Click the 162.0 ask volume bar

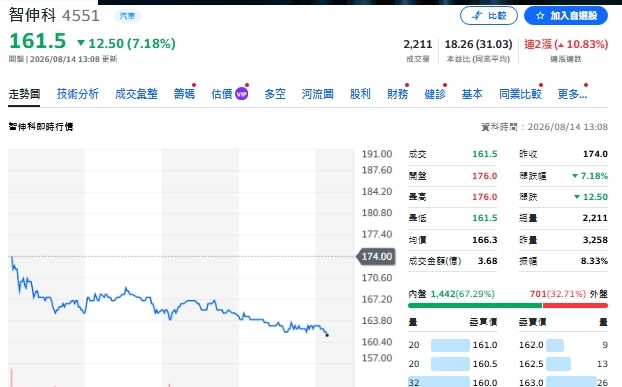[555, 345]
